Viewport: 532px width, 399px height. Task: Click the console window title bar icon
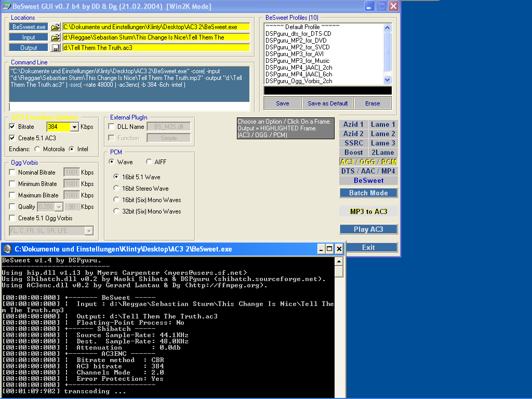coord(7,249)
